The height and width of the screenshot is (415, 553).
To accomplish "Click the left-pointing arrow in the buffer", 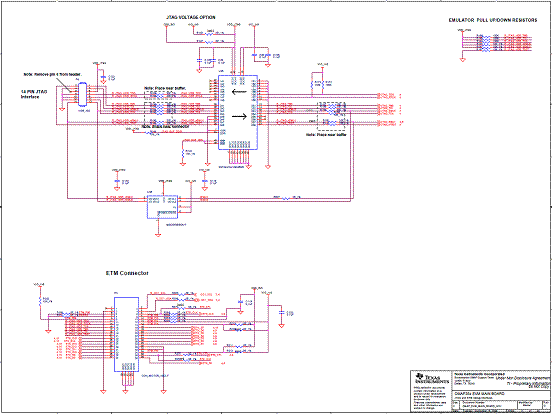I will (239, 92).
